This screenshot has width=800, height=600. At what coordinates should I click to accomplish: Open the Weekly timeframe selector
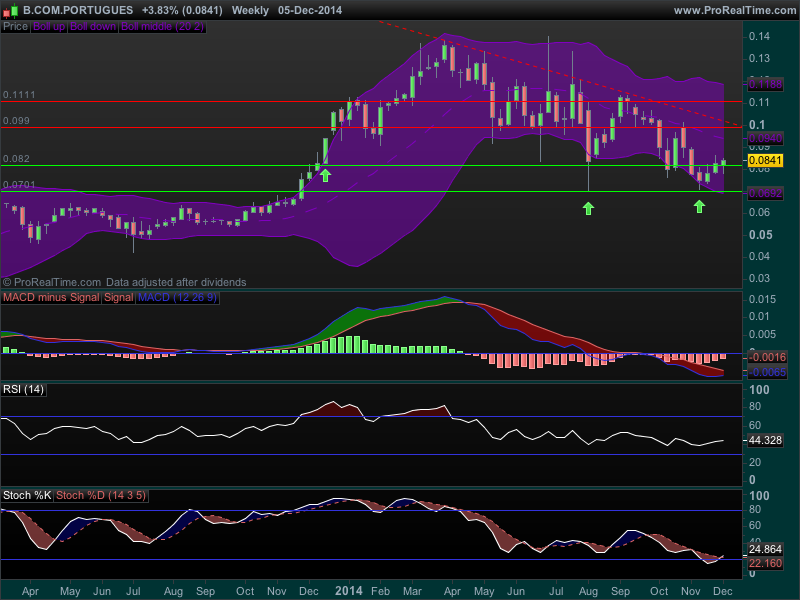[252, 10]
